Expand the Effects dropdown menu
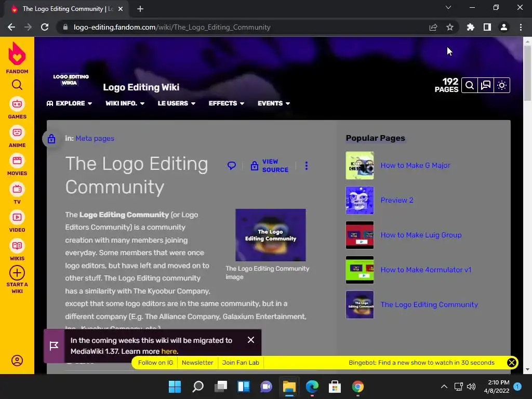 pos(227,103)
